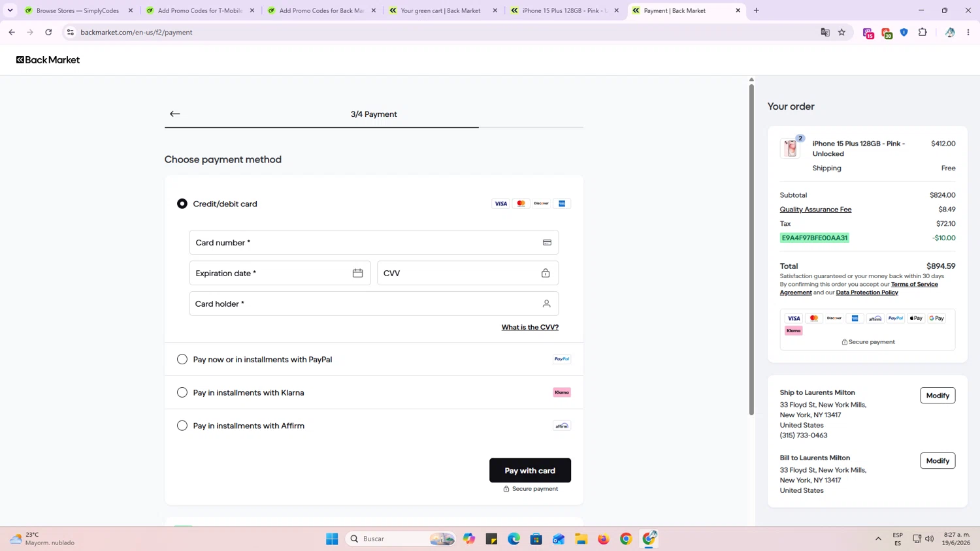This screenshot has width=980, height=551.
Task: Focus the CVV input field
Action: click(x=468, y=273)
